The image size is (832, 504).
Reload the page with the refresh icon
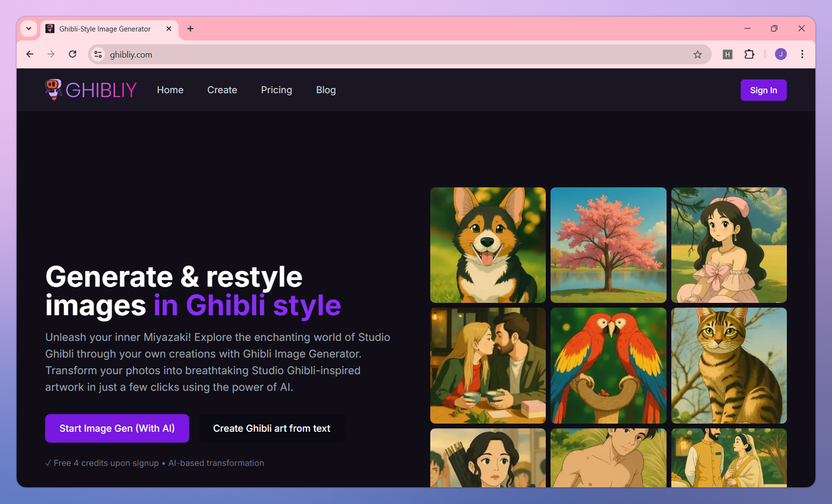tap(72, 54)
